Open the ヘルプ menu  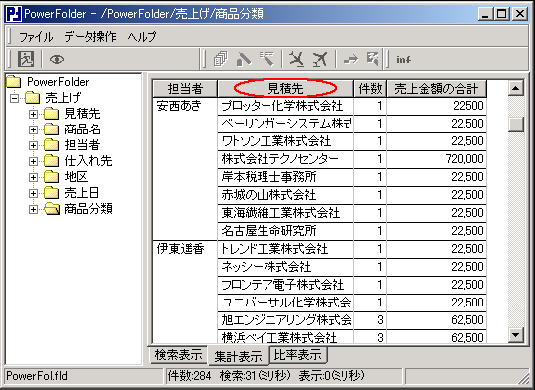(x=142, y=37)
